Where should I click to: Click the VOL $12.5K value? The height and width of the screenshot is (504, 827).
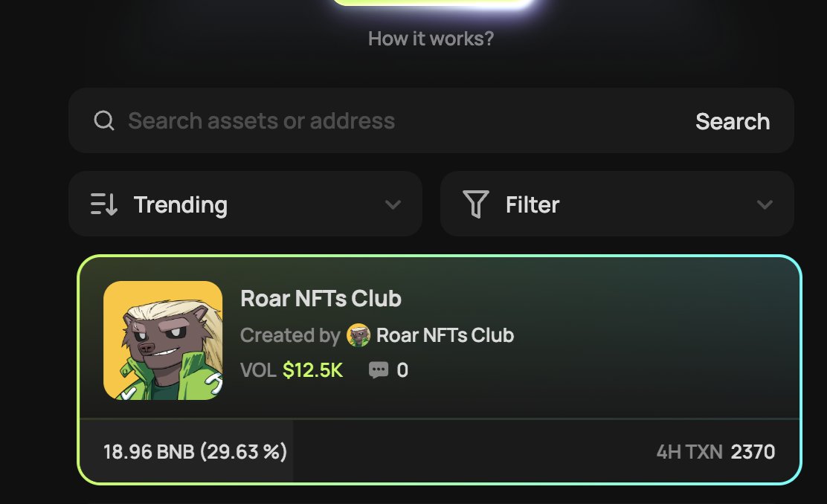(312, 370)
